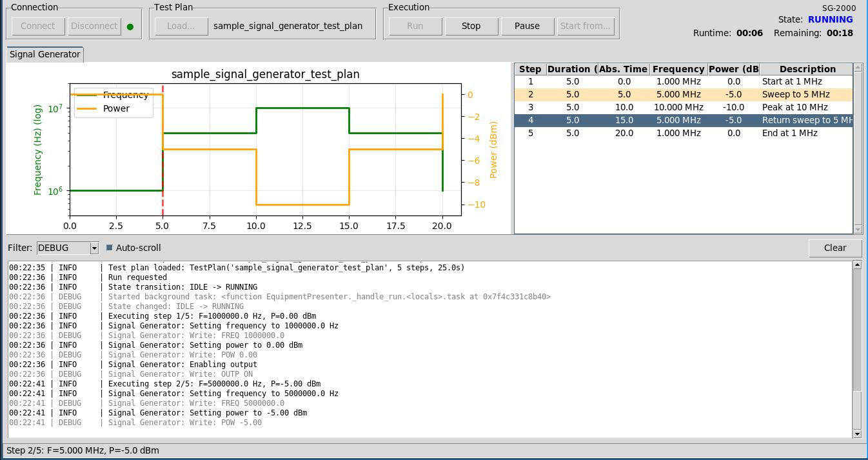
Task: Click the log scrollbar up arrow
Action: coord(857,265)
